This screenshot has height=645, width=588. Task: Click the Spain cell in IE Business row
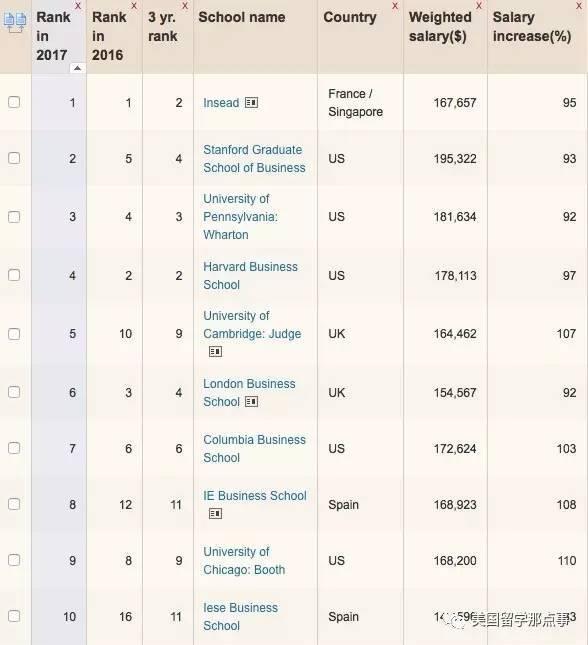click(343, 505)
